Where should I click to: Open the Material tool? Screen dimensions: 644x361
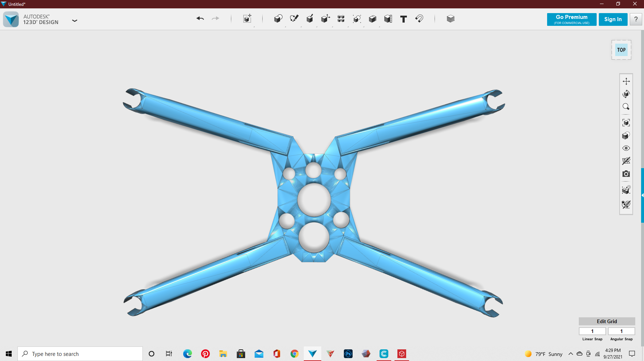point(451,19)
